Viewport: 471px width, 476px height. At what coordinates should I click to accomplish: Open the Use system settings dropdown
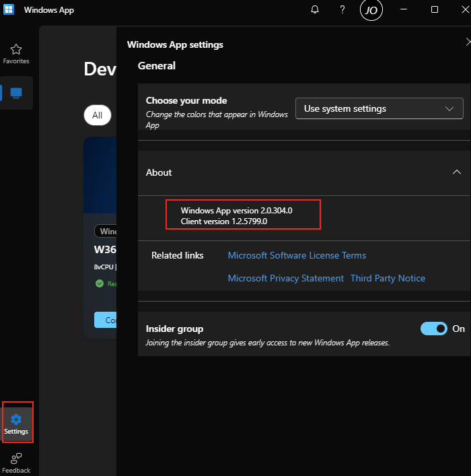click(379, 108)
